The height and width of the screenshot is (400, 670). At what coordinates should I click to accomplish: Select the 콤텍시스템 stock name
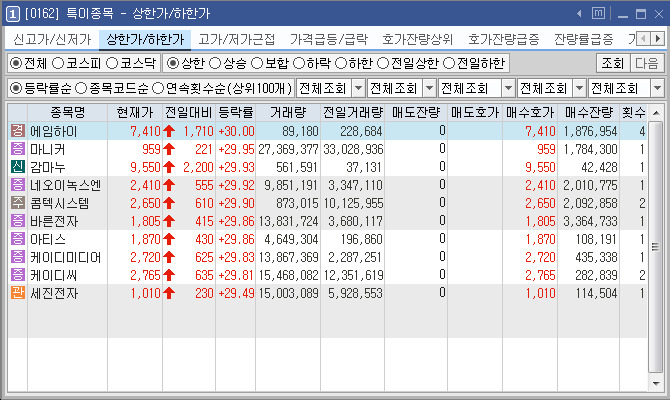click(x=59, y=203)
